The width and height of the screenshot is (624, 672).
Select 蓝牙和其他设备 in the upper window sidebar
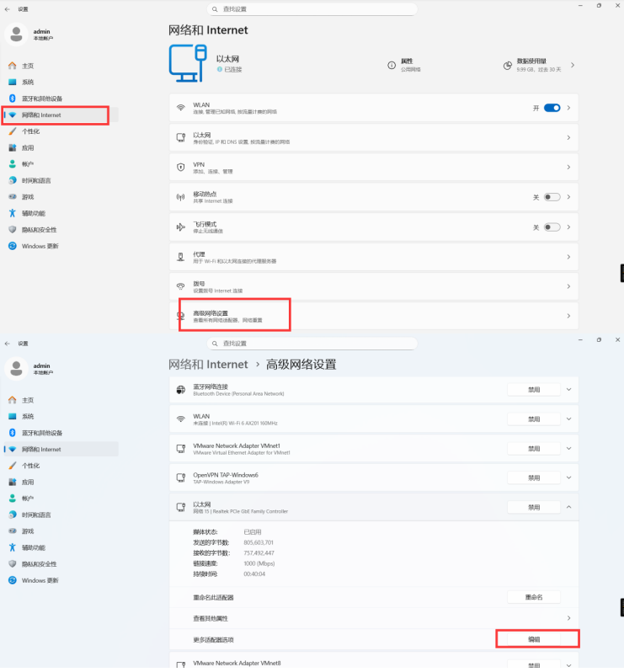click(61, 99)
